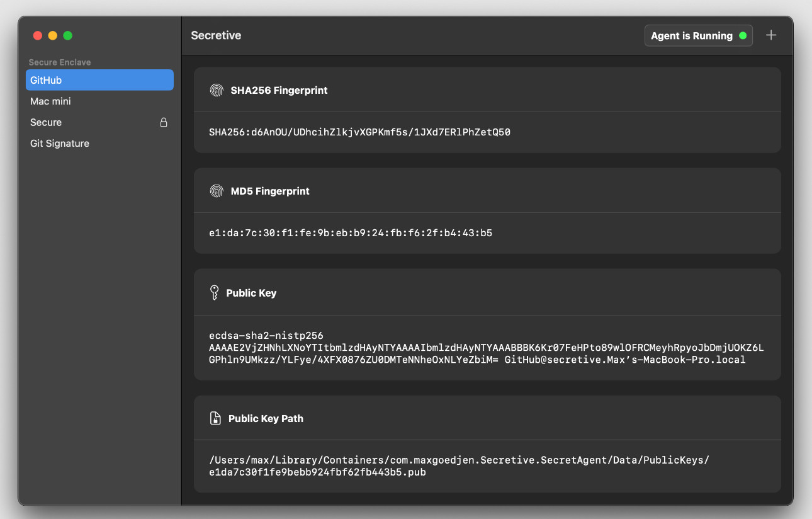
Task: Click the MD5 Fingerprint fingerprint icon
Action: [x=217, y=191]
